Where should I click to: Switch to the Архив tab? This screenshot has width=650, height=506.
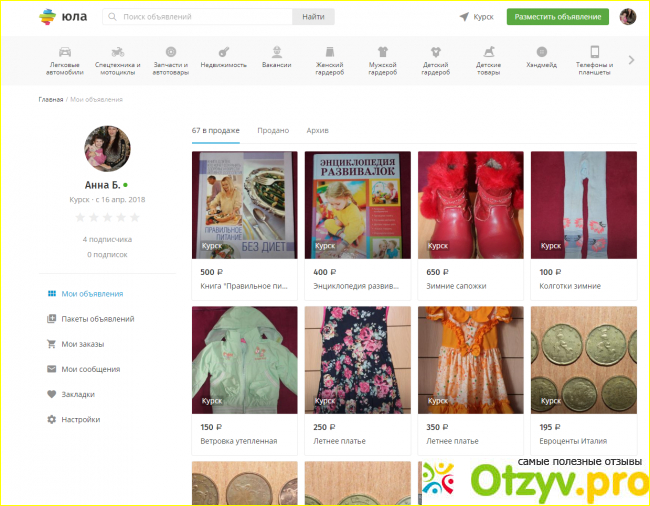point(317,131)
